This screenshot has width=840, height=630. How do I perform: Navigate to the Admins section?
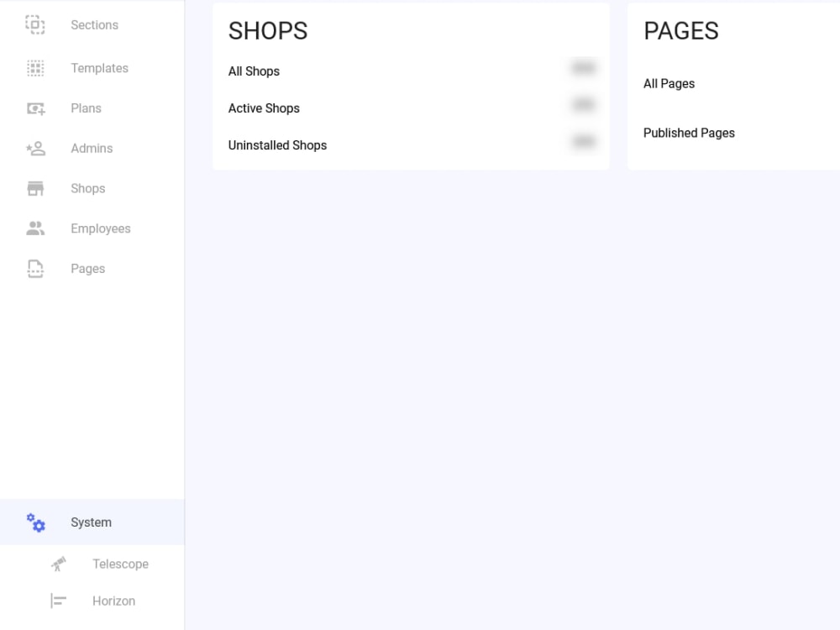[x=91, y=148]
